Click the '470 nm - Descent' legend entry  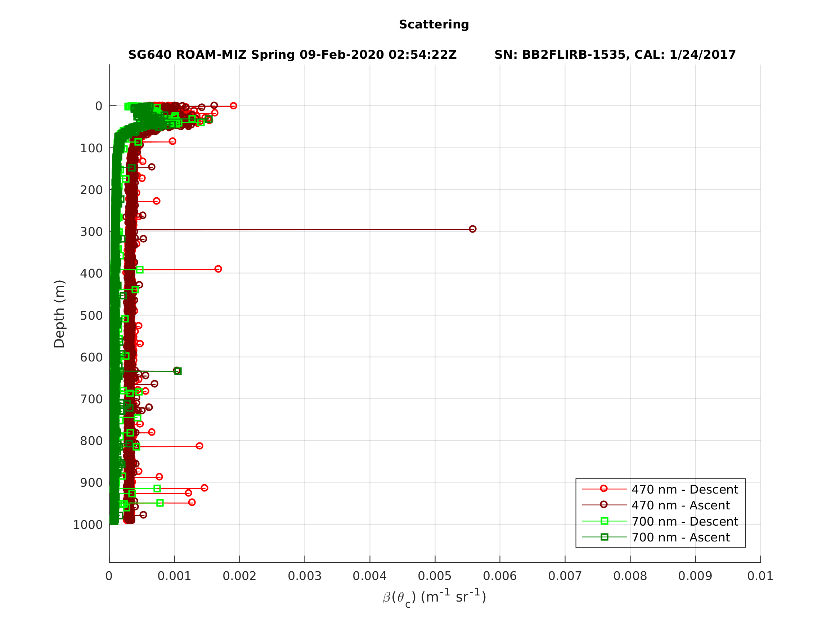[x=661, y=490]
